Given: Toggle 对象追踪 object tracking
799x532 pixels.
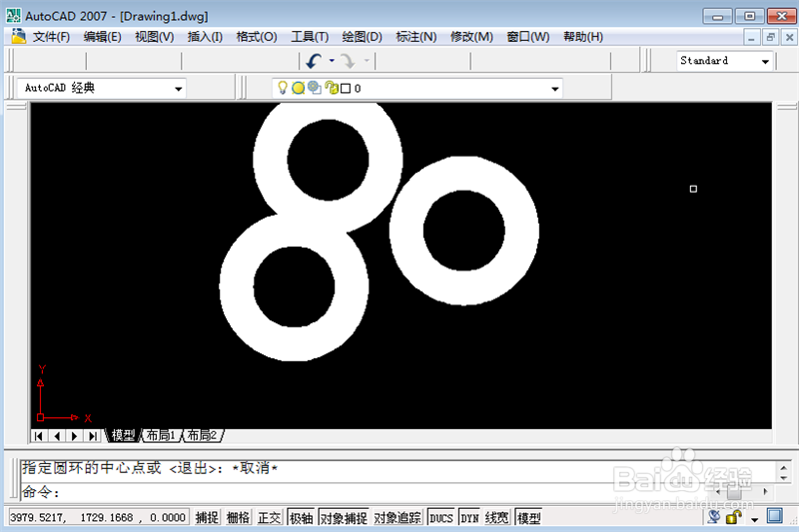Looking at the screenshot, I should point(398,518).
